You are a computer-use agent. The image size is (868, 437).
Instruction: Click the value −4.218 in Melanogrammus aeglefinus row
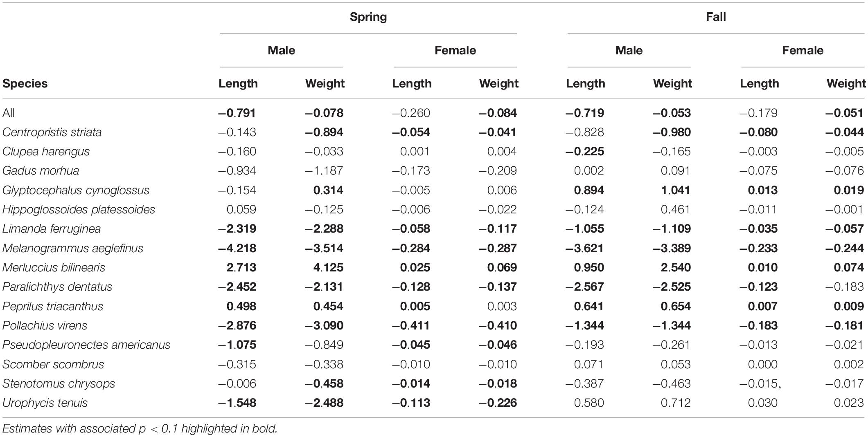point(237,249)
